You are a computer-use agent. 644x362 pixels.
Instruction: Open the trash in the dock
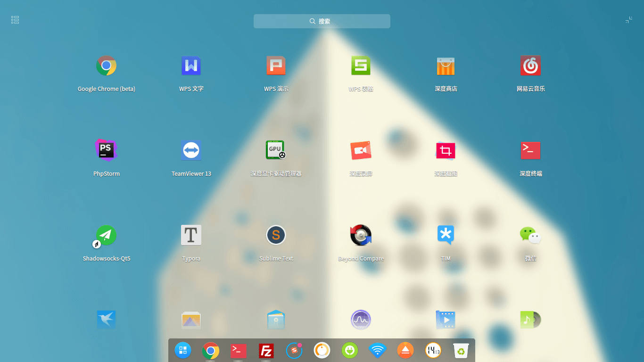(461, 350)
